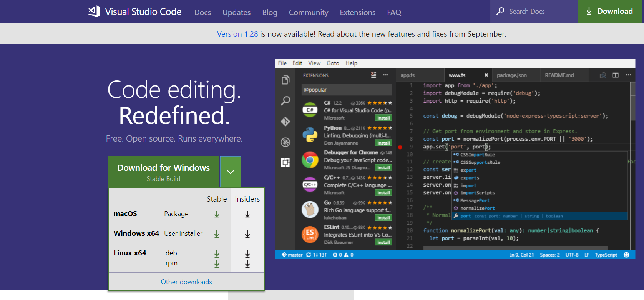Split the editor with the split icon
The image size is (644, 300).
click(x=616, y=75)
